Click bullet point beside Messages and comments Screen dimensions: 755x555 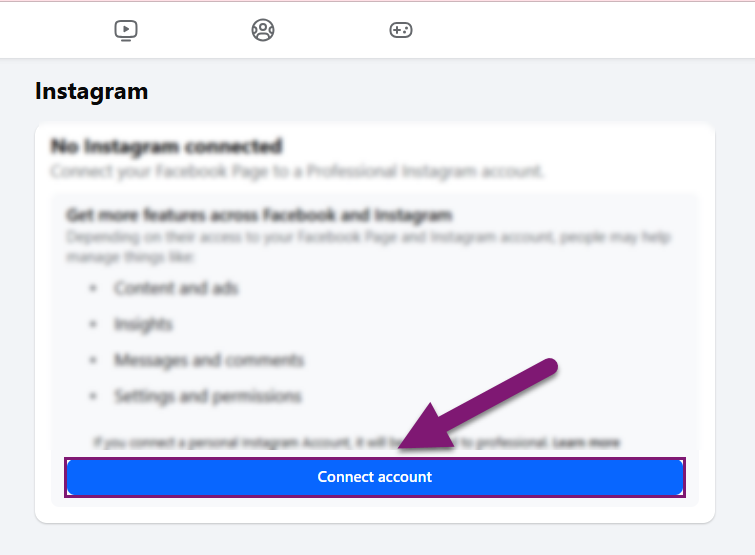click(93, 360)
